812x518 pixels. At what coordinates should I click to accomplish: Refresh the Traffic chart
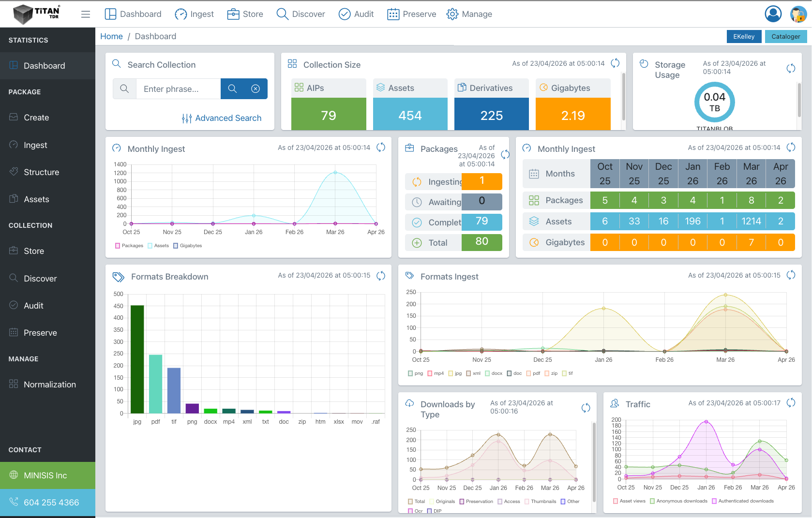click(792, 402)
